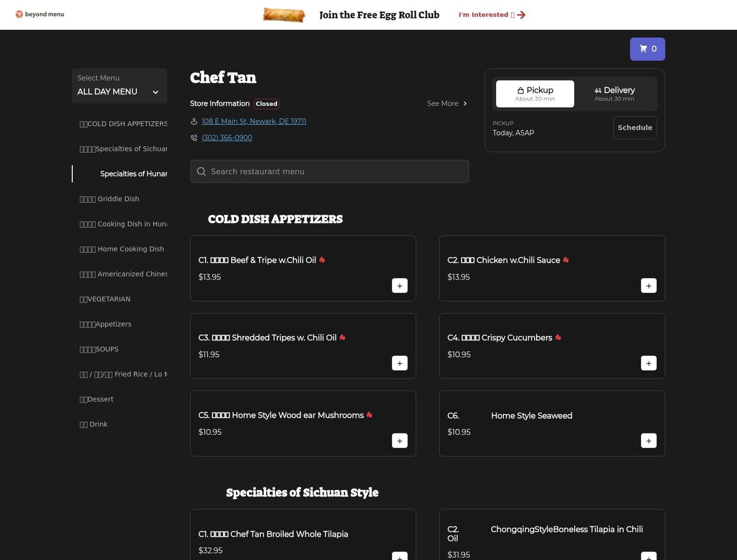737x560 pixels.
Task: Open the 108 E Main St address link
Action: tap(253, 121)
